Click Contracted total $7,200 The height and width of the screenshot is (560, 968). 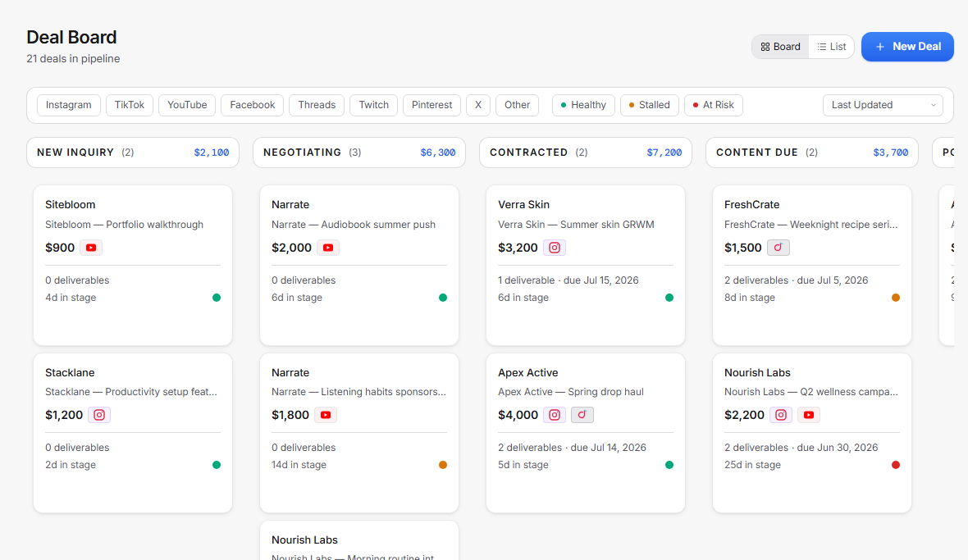pos(664,153)
